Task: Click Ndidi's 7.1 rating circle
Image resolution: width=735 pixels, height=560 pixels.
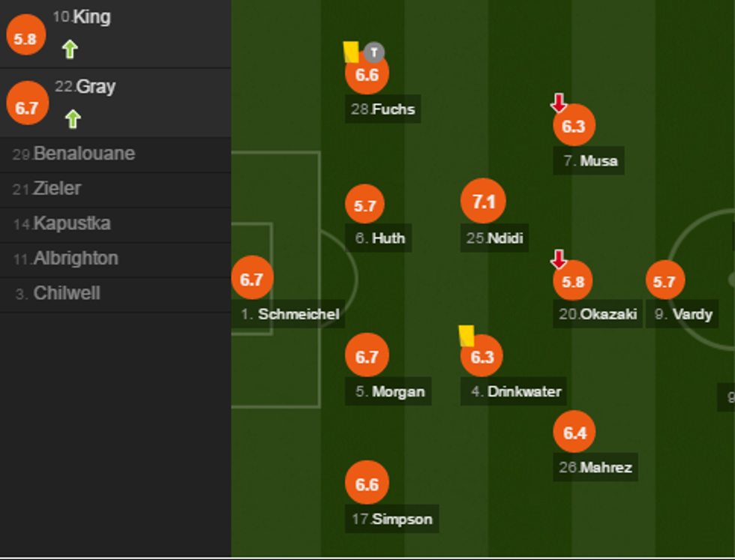Action: coord(484,201)
